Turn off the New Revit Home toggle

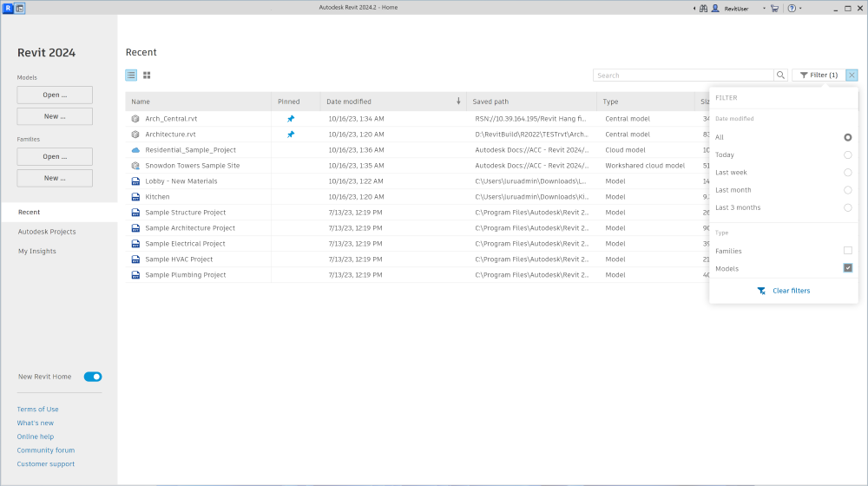[93, 377]
